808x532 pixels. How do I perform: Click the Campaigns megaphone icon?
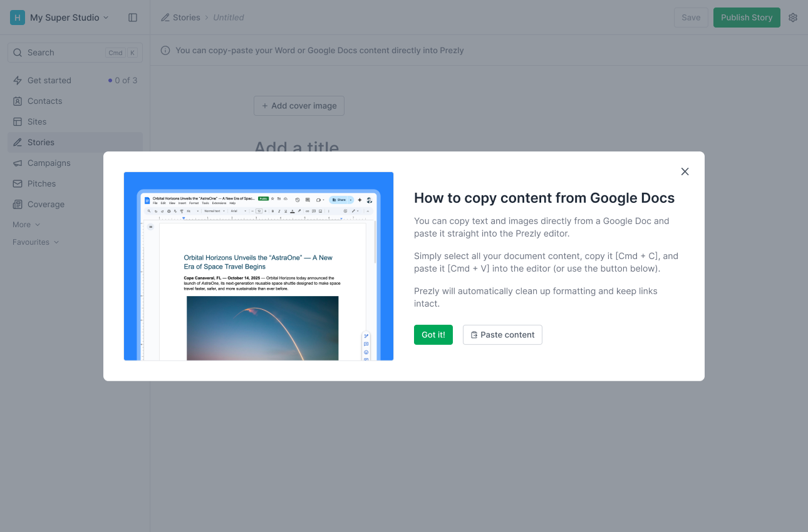point(18,163)
